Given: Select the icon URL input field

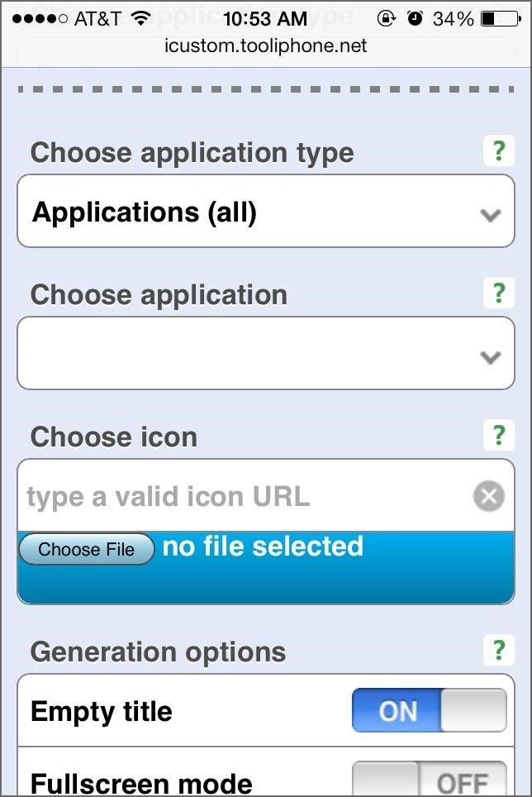Looking at the screenshot, I should [x=231, y=495].
